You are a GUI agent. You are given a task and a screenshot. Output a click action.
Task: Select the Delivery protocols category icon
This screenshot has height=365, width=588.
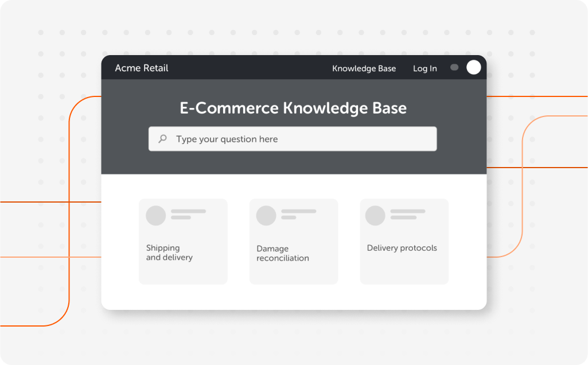point(376,215)
